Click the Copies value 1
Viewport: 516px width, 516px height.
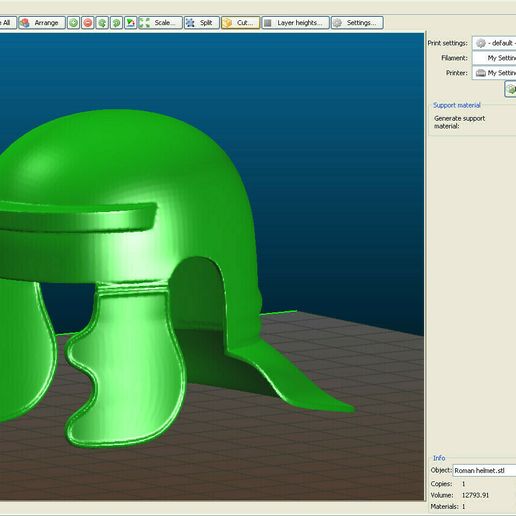(x=463, y=484)
